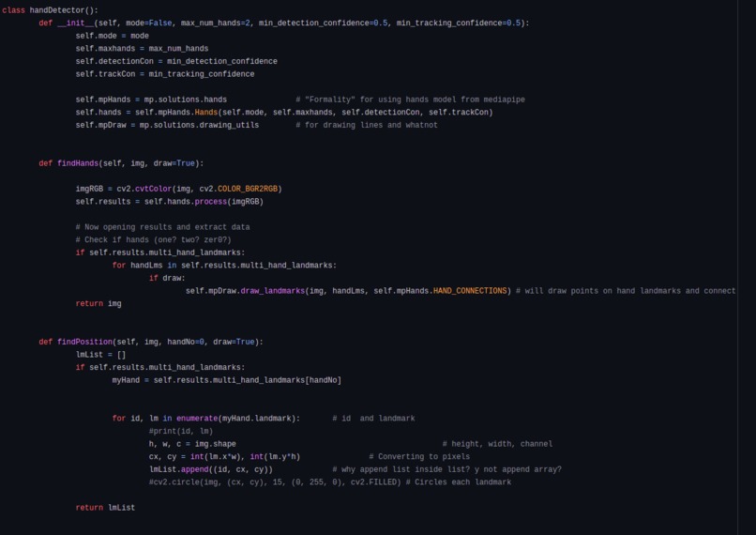
Task: Click the 'if draw:' line
Action: coord(167,279)
